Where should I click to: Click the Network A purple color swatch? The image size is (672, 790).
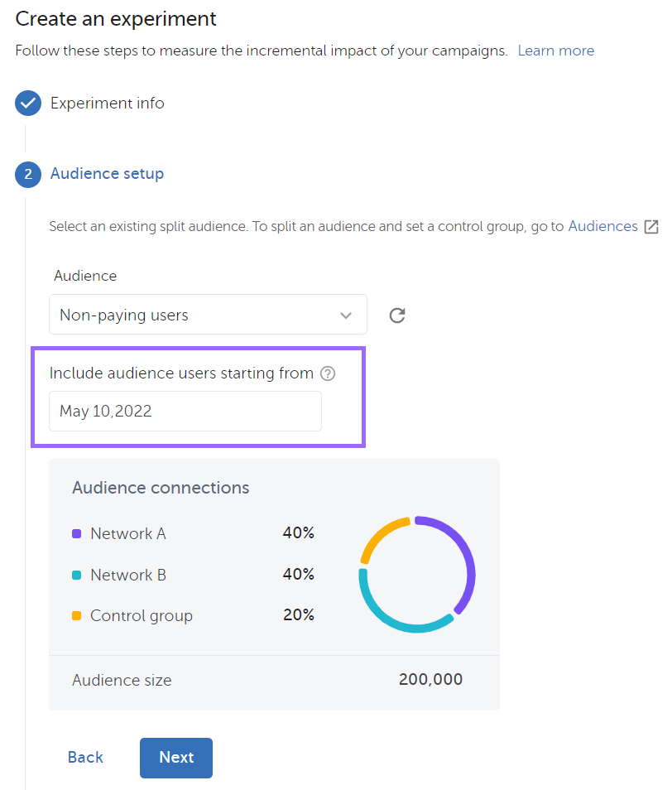click(x=77, y=534)
